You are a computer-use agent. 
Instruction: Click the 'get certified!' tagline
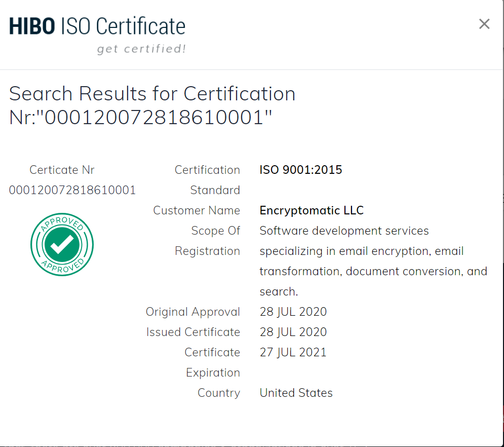(x=141, y=49)
